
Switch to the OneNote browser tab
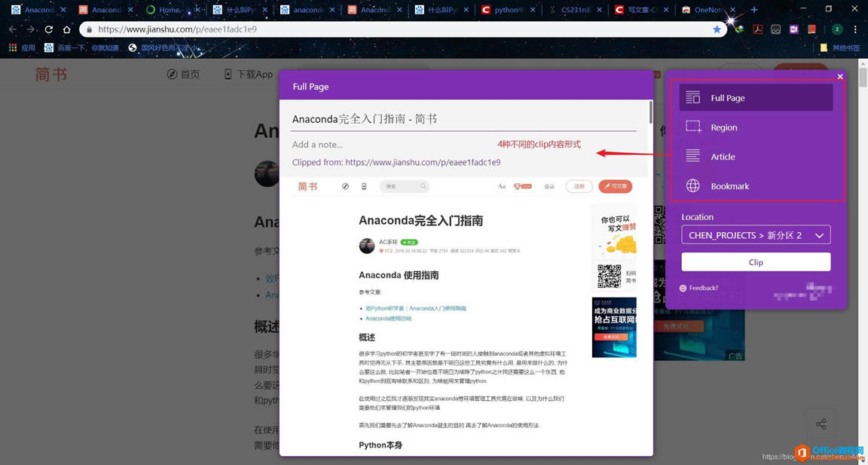tap(707, 10)
